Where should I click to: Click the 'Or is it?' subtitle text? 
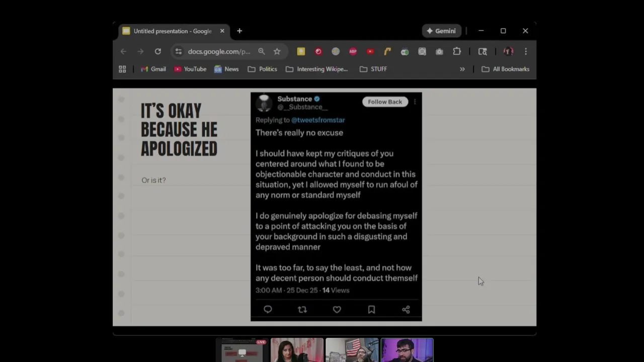point(153,180)
